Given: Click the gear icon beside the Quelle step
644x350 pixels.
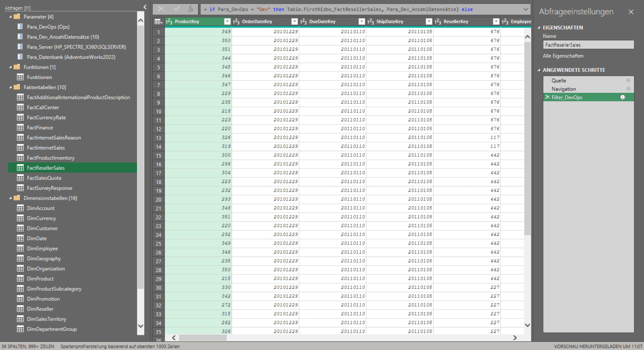Looking at the screenshot, I should point(628,80).
